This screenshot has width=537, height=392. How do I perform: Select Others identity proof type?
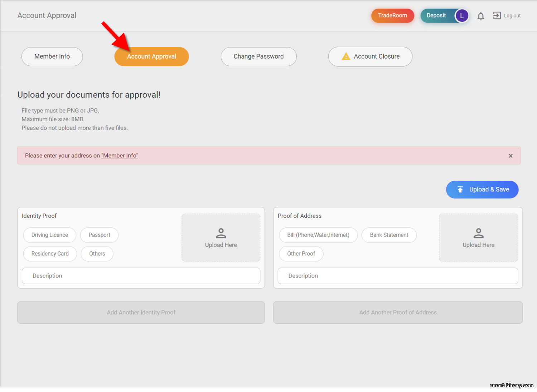[97, 254]
